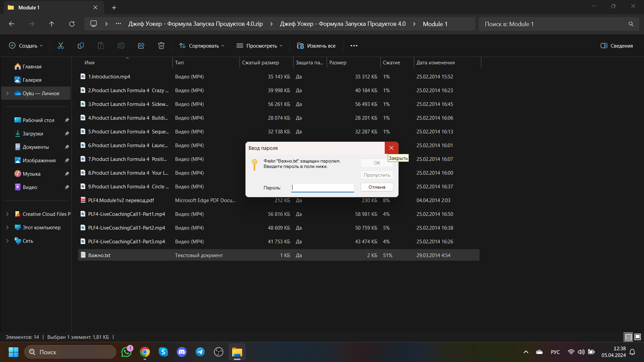Click Извлечь все to extract archive
This screenshot has width=644, height=362.
coord(316,46)
